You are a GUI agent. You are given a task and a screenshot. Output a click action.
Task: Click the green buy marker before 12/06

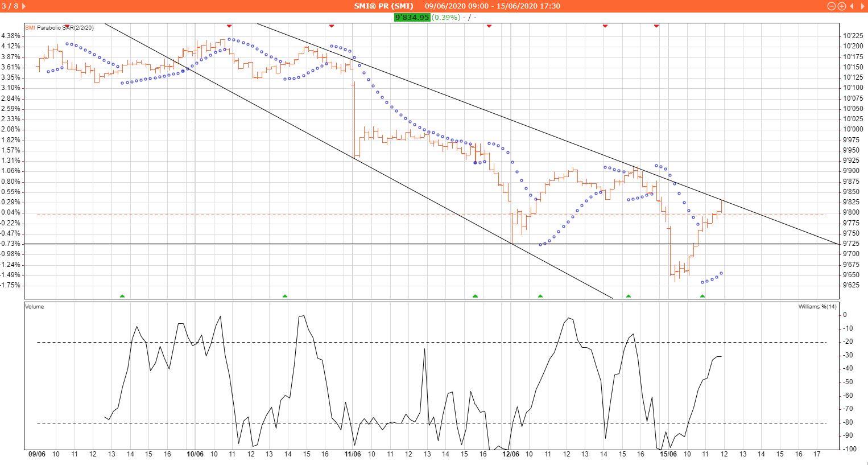coord(475,296)
